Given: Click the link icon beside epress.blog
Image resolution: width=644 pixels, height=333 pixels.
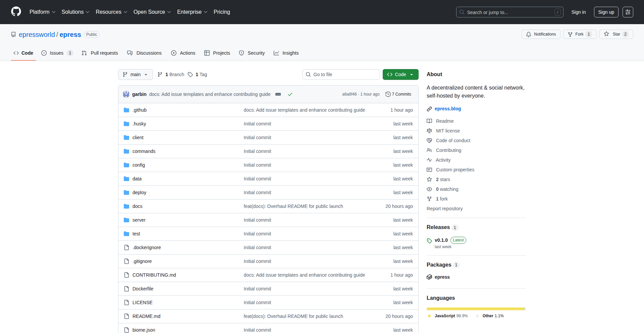Looking at the screenshot, I should [429, 109].
